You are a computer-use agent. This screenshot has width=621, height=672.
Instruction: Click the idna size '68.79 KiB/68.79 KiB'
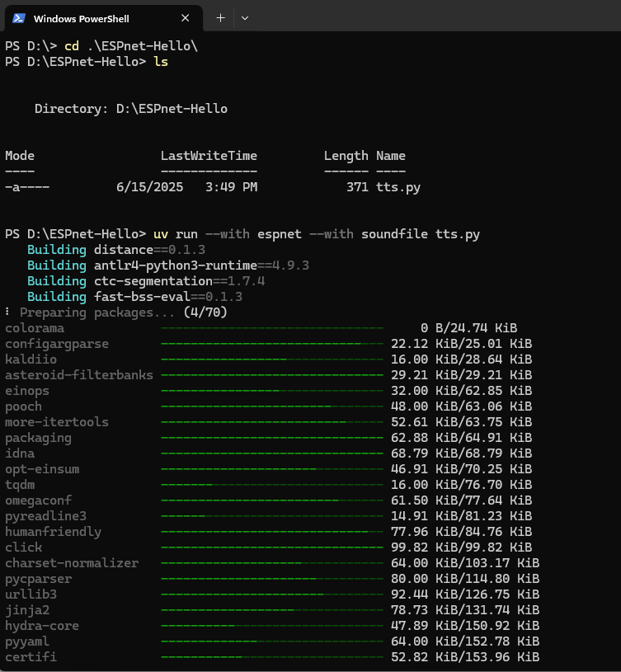pyautogui.click(x=461, y=453)
